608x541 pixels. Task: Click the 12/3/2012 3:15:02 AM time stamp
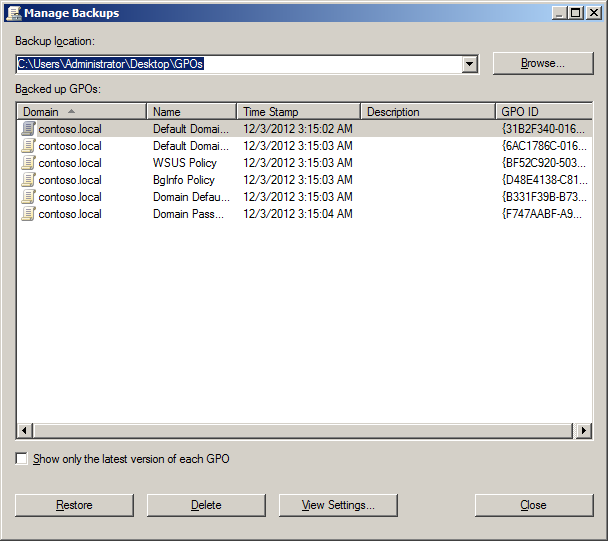298,129
